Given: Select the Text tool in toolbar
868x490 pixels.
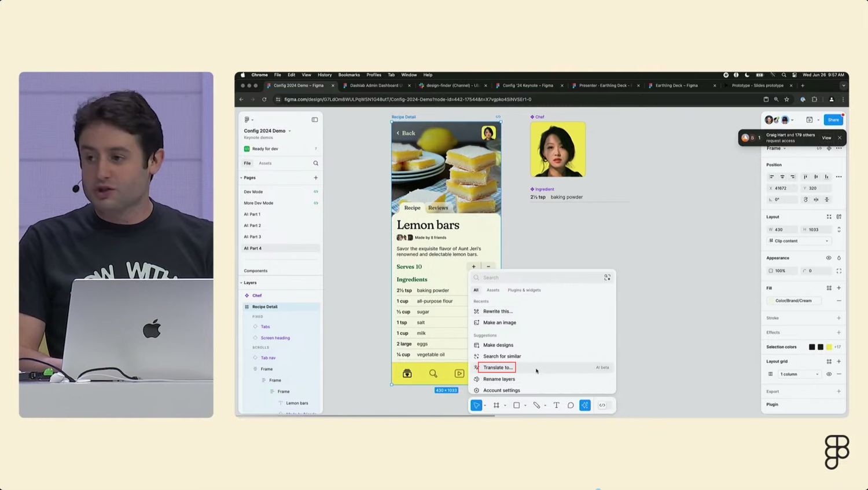Looking at the screenshot, I should pyautogui.click(x=556, y=405).
